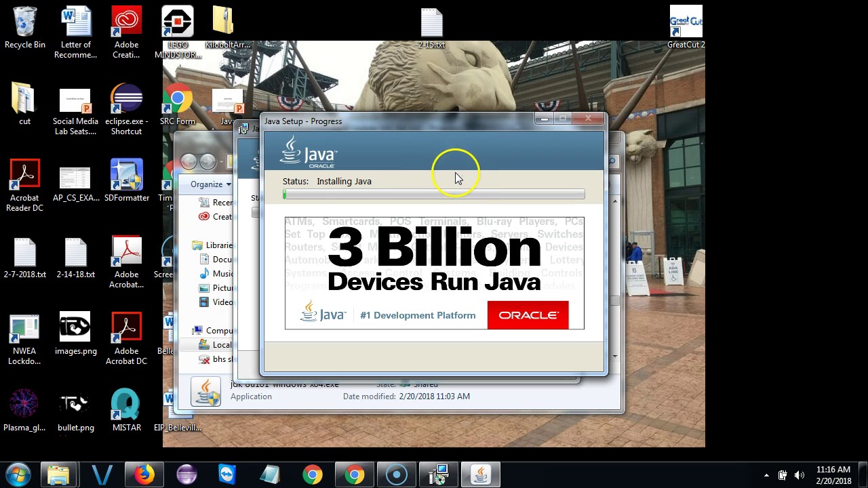Open the Adobe Acrobat... shortcut above images.png row
This screenshot has height=488, width=868.
[126, 262]
